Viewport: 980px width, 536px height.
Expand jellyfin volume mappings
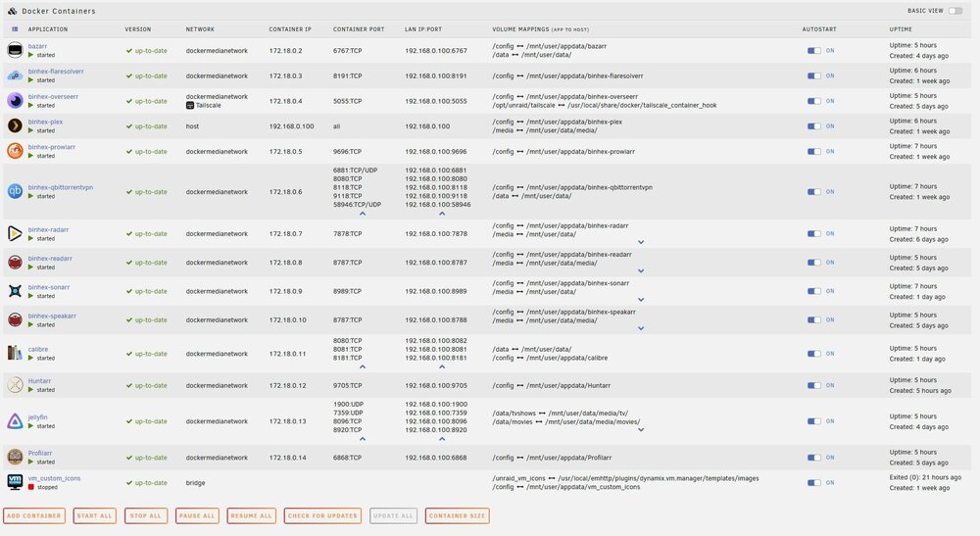[x=641, y=430]
